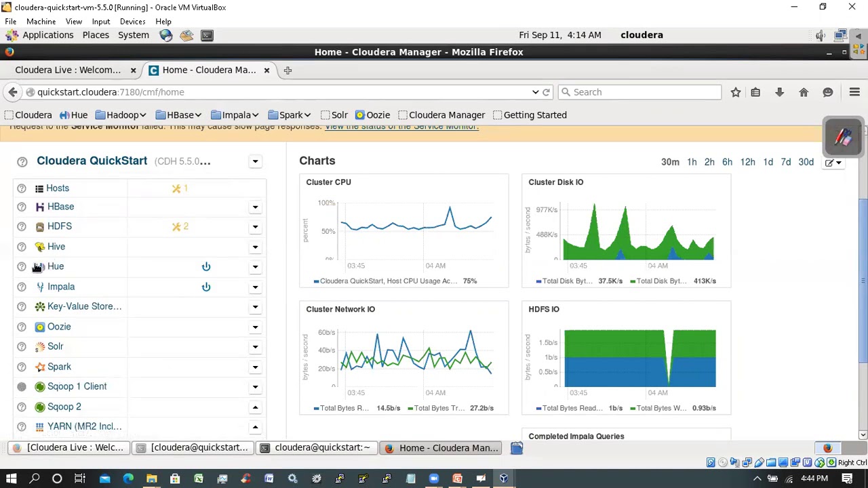
Task: Click the Impala restart-needed power icon
Action: 206,287
